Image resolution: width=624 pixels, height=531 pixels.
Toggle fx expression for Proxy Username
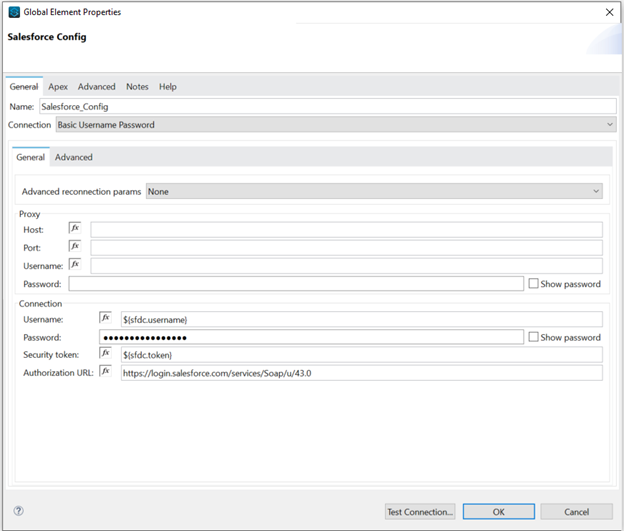(x=75, y=265)
